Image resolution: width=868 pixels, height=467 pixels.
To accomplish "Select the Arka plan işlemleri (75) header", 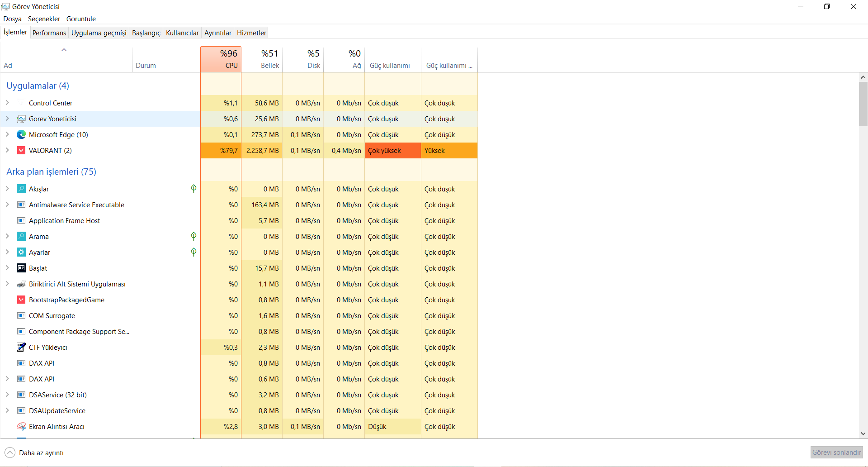I will (51, 172).
